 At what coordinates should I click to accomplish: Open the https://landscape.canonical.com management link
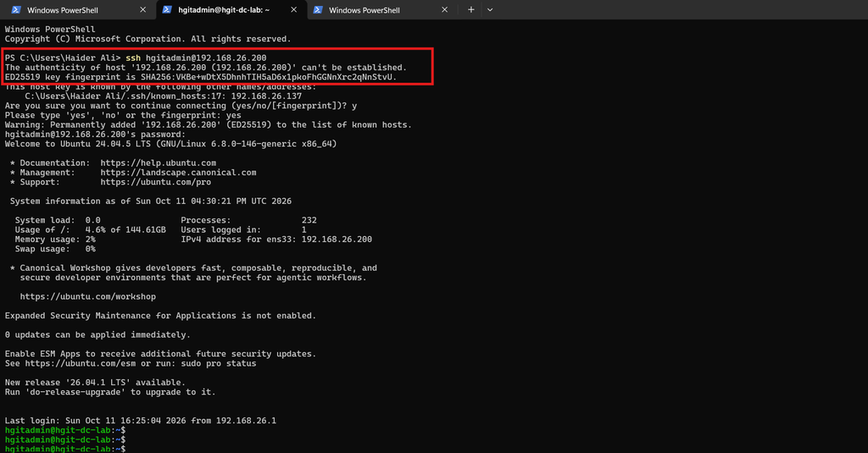click(178, 173)
